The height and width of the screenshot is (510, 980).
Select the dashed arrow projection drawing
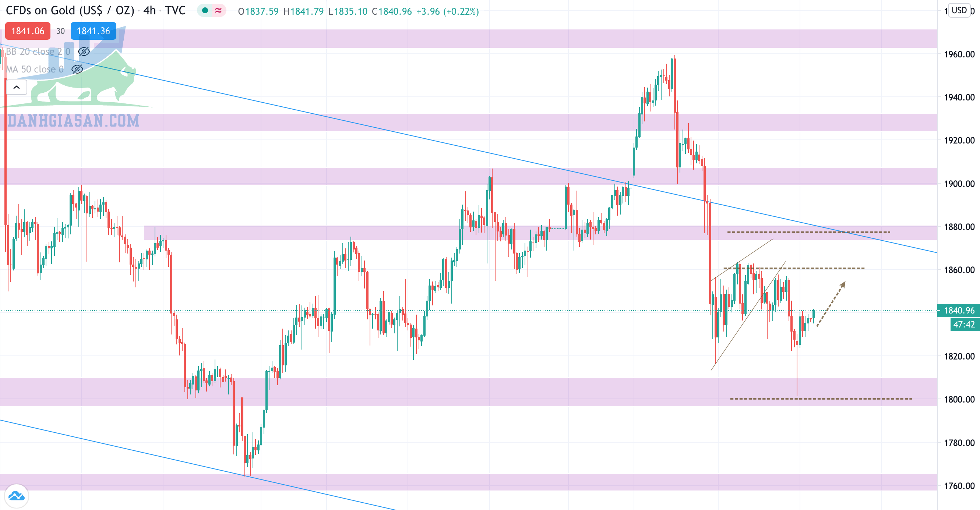click(831, 304)
